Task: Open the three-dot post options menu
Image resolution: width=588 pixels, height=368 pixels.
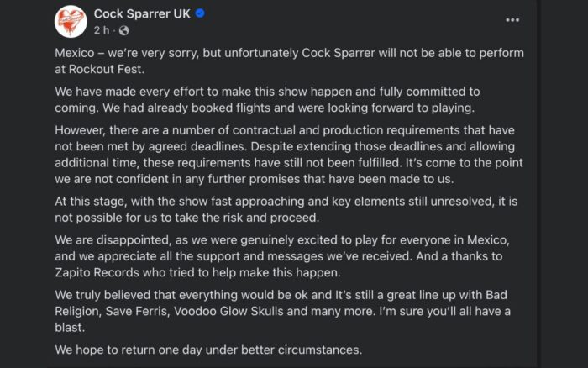Action: pyautogui.click(x=512, y=20)
